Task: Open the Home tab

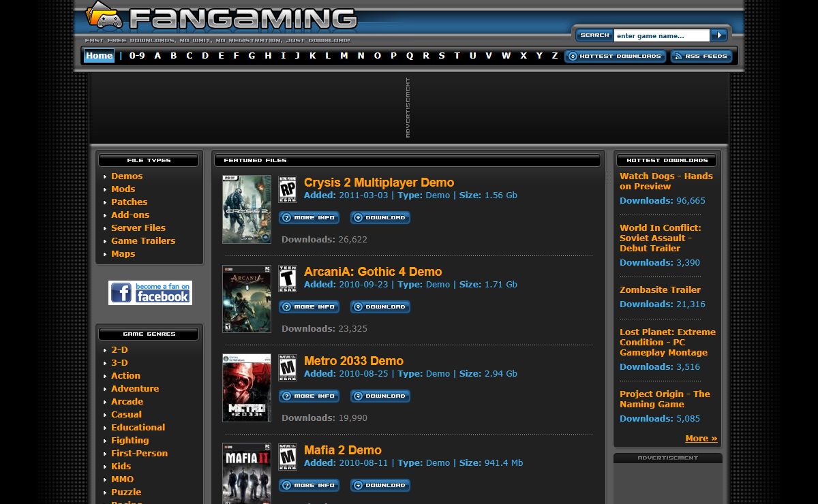Action: coord(100,56)
